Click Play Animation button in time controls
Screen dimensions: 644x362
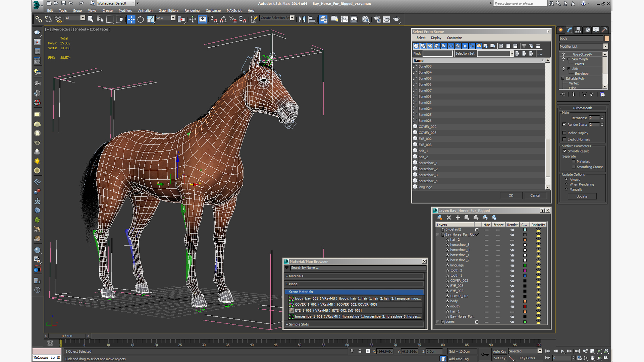click(x=563, y=351)
